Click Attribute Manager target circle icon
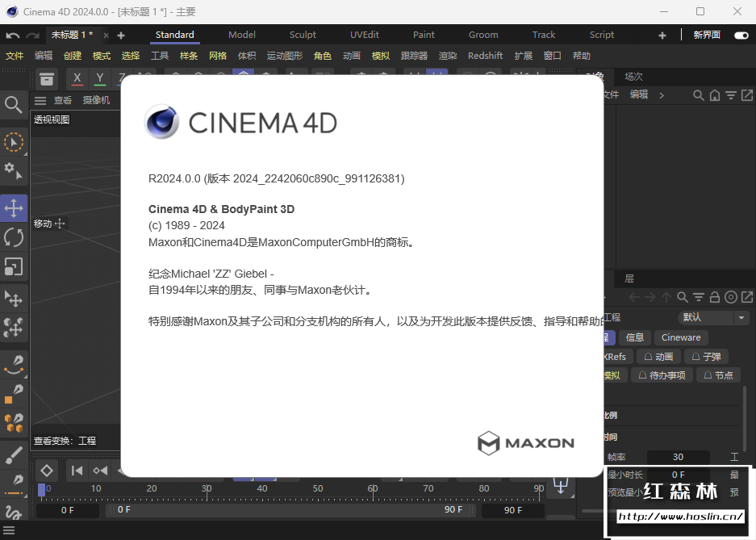 click(x=731, y=297)
